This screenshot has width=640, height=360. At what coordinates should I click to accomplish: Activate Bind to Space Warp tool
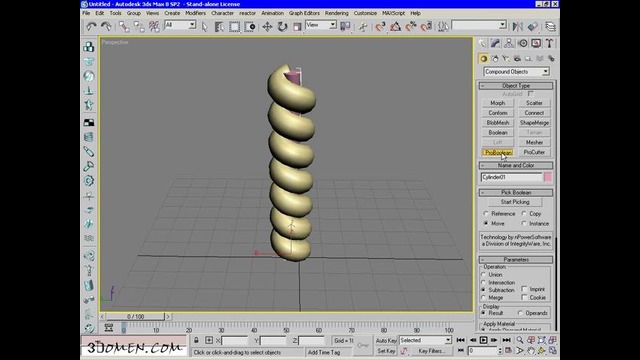pos(154,27)
